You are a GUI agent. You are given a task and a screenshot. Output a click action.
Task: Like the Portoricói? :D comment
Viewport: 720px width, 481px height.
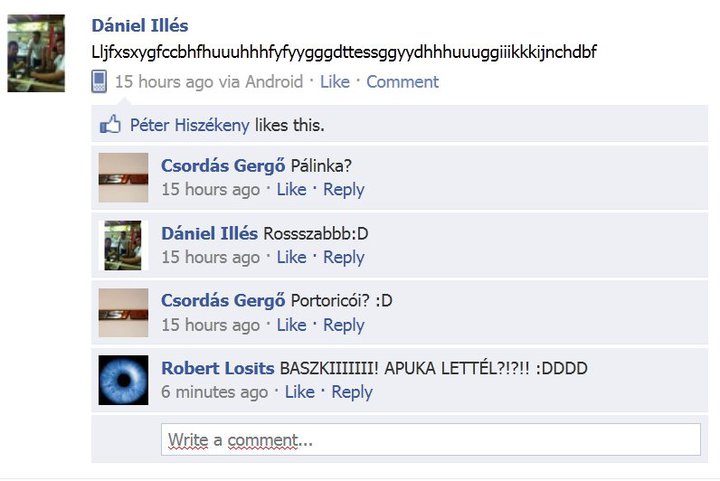click(291, 325)
